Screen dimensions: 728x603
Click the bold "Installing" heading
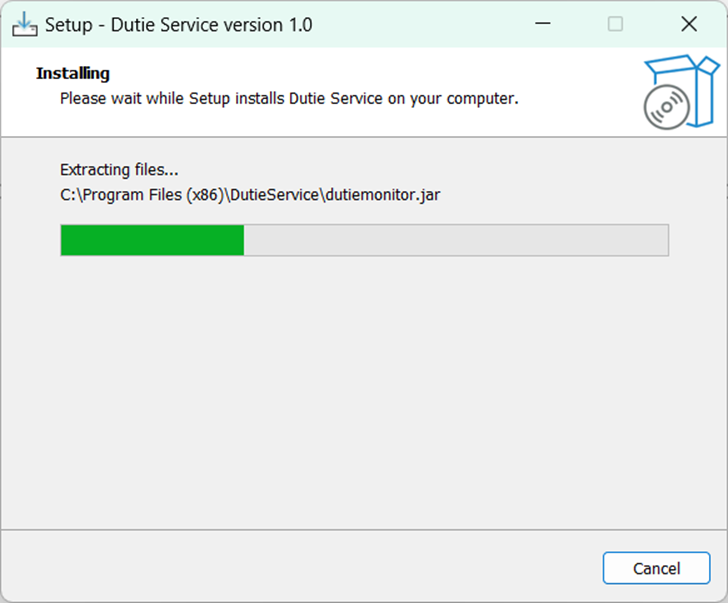point(73,73)
